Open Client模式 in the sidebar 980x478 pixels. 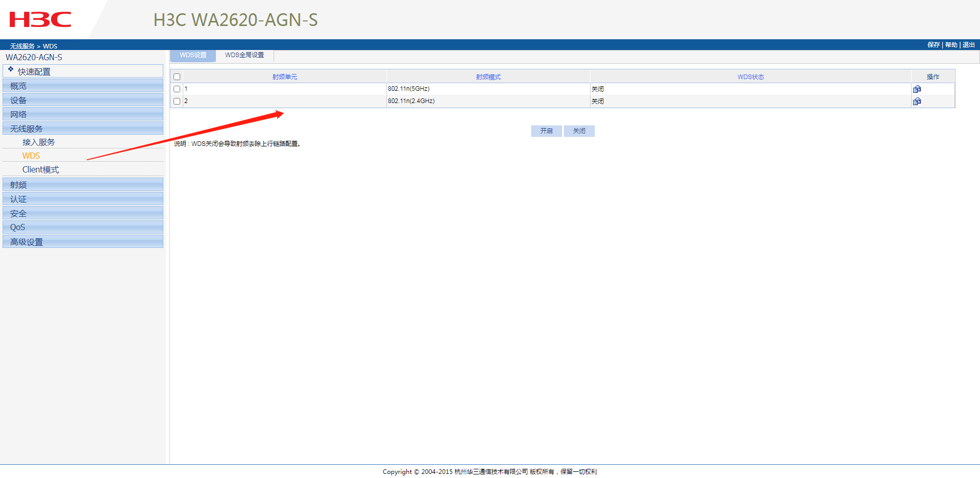coord(40,169)
